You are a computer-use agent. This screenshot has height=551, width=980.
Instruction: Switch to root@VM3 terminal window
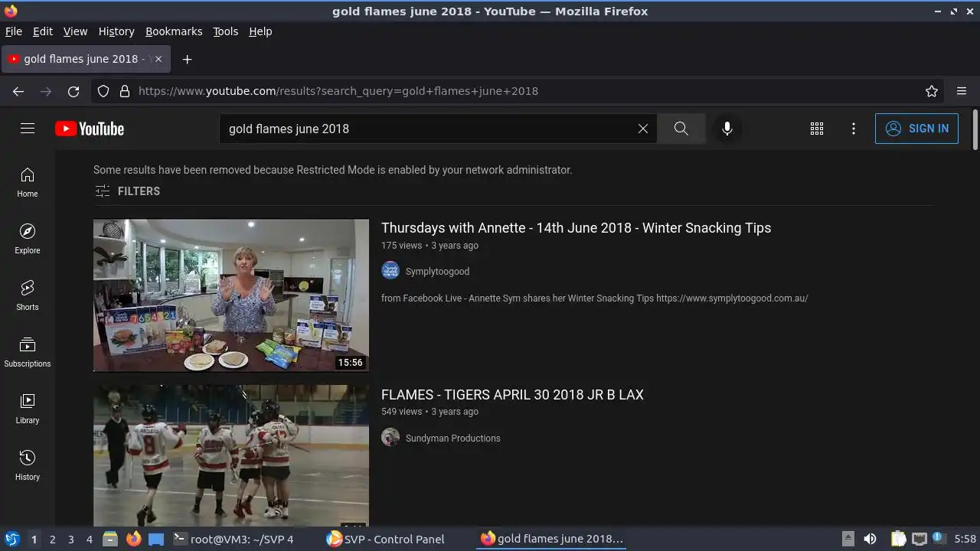coord(234,540)
